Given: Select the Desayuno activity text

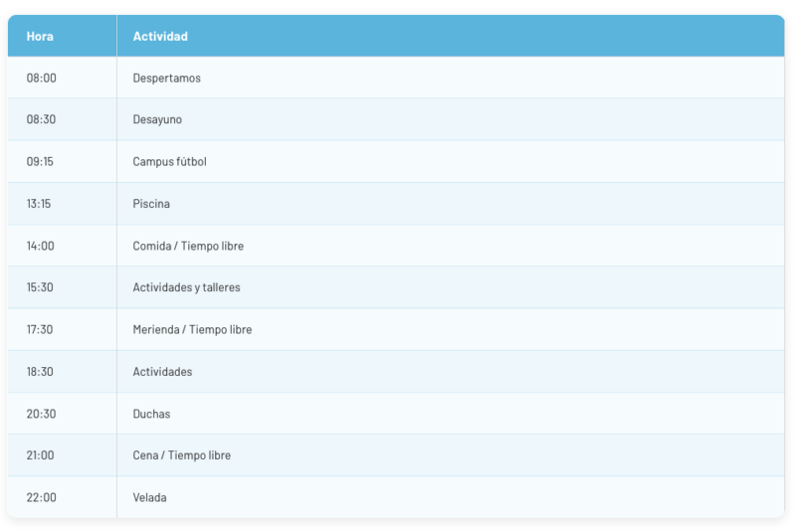Looking at the screenshot, I should pos(157,119).
